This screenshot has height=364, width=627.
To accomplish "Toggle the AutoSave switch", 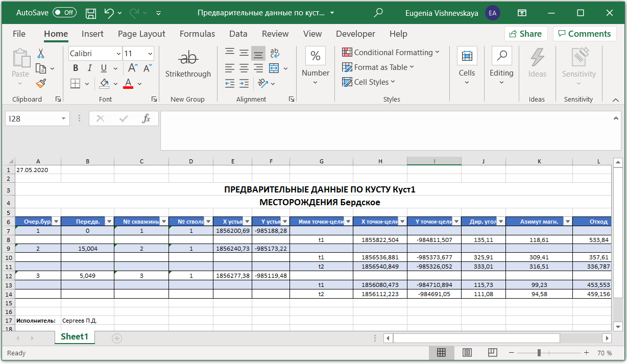I will [x=64, y=13].
